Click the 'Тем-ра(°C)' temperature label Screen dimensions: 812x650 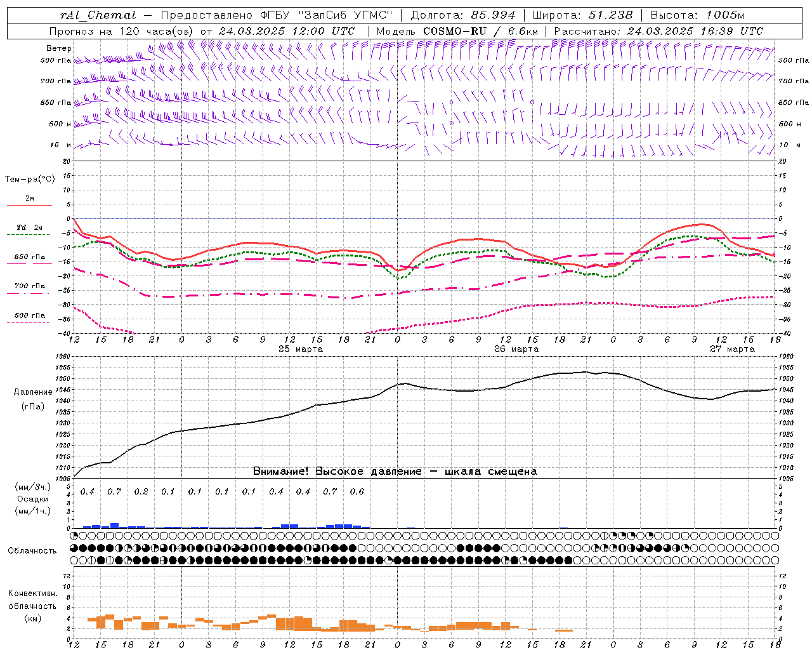[30, 180]
